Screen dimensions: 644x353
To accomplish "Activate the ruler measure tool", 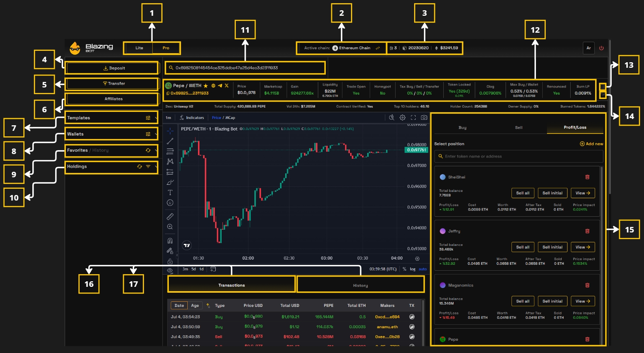I will click(x=170, y=217).
